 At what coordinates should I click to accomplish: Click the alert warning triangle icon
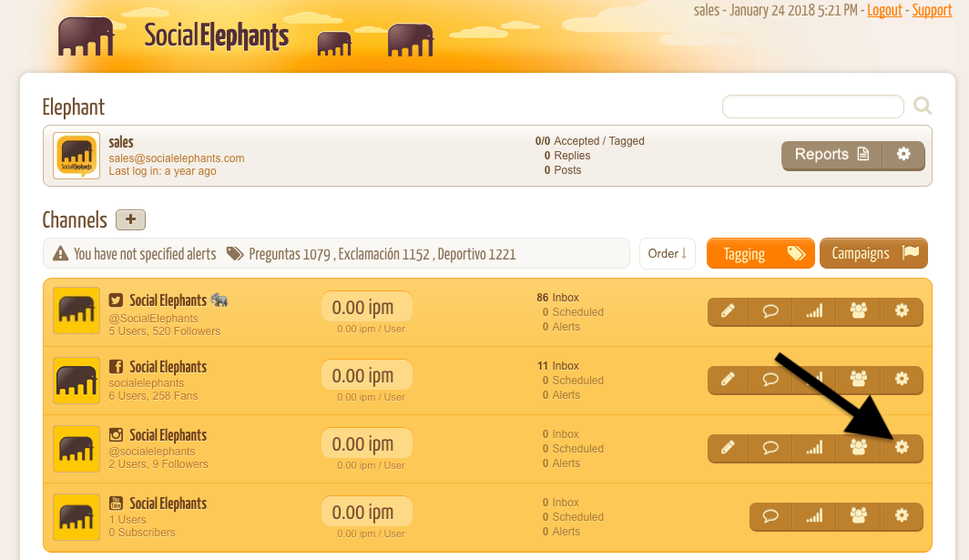click(60, 253)
